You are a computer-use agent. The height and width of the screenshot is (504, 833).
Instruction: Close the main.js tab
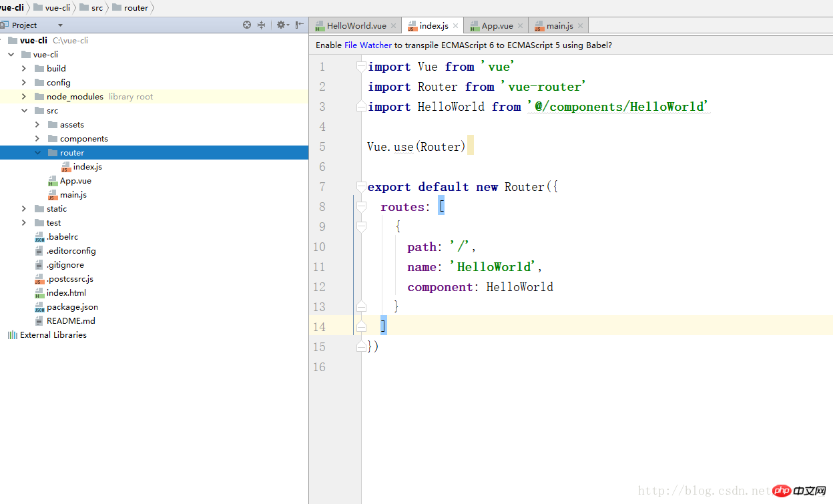581,26
